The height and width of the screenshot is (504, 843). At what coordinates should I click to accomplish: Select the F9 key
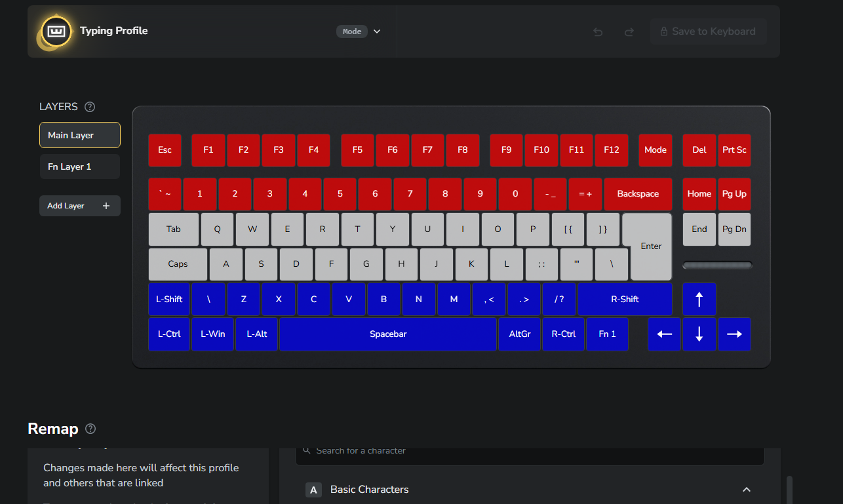tap(506, 150)
